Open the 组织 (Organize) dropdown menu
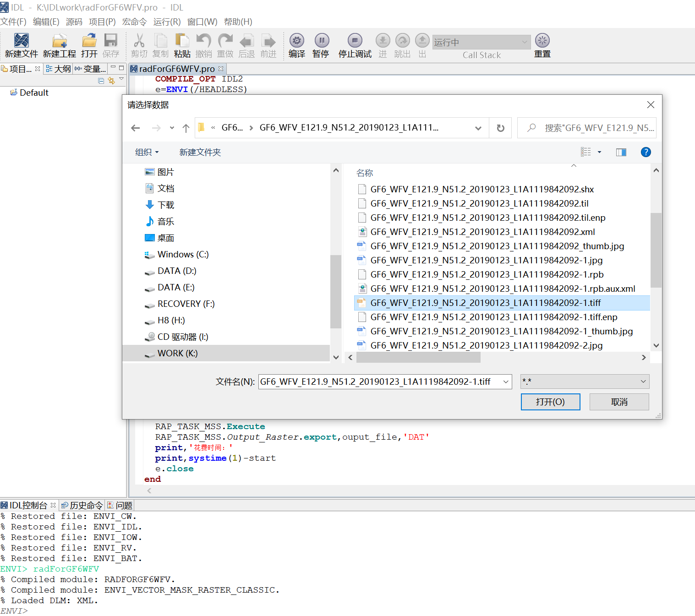695x616 pixels. coord(147,152)
